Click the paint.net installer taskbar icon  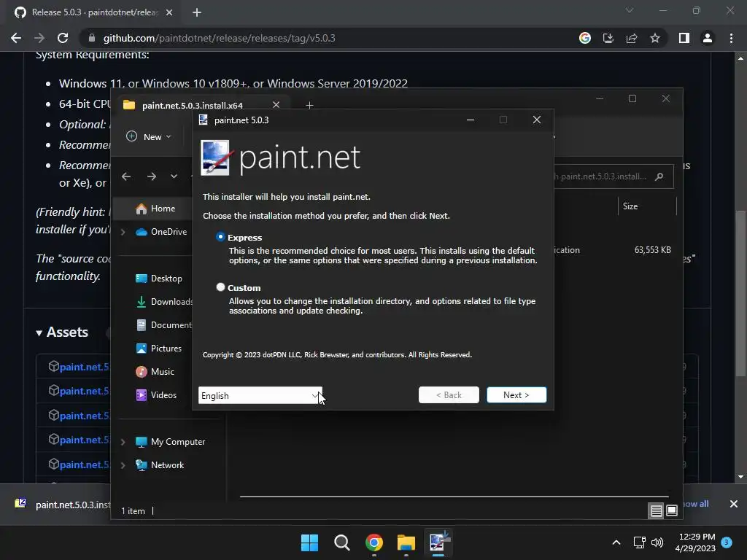coord(438,542)
